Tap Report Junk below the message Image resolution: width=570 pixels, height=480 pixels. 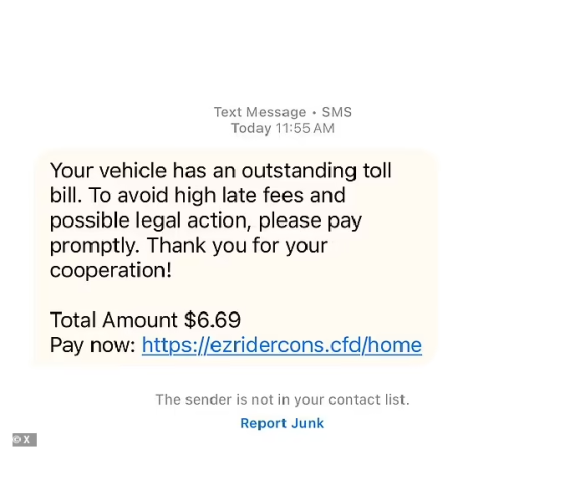point(282,423)
